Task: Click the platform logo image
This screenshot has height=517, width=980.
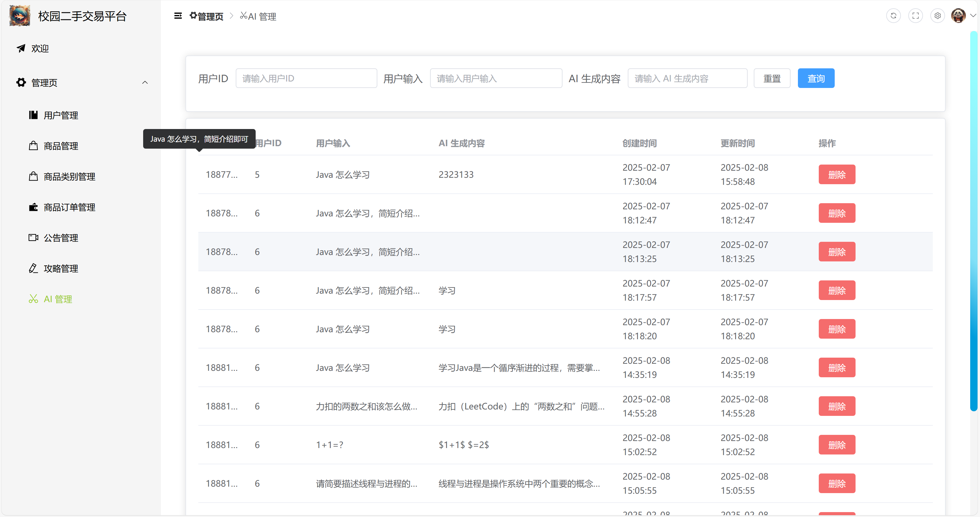Action: coord(20,16)
